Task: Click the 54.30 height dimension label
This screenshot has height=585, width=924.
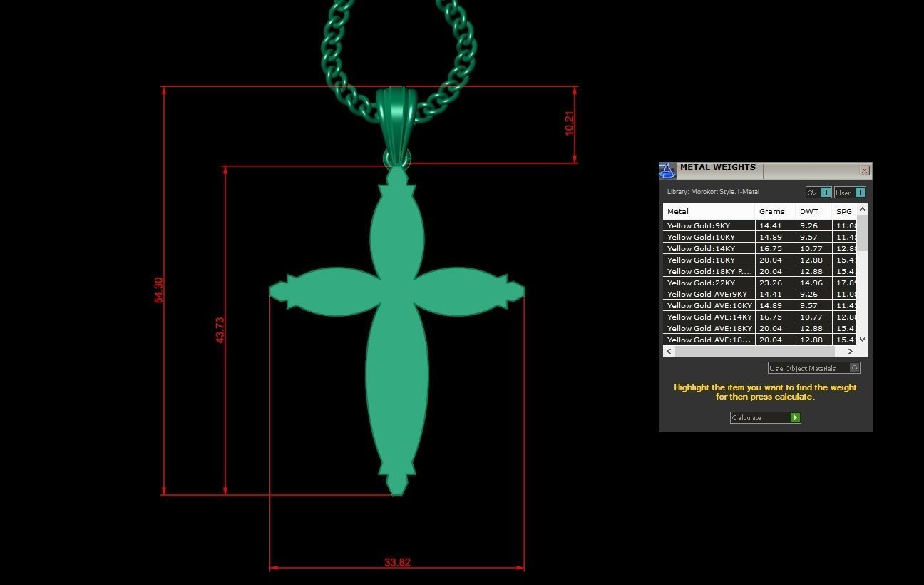Action: (x=158, y=290)
